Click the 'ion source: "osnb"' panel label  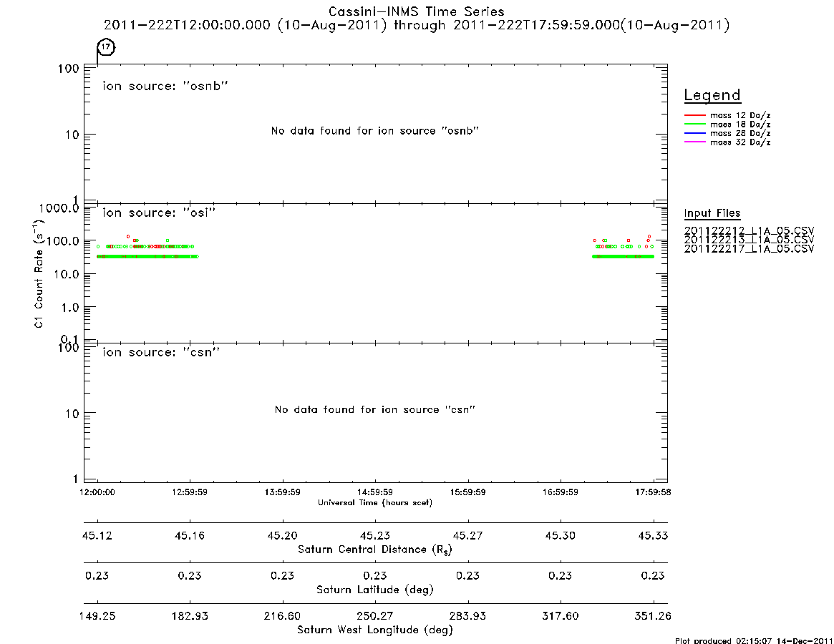click(x=165, y=86)
